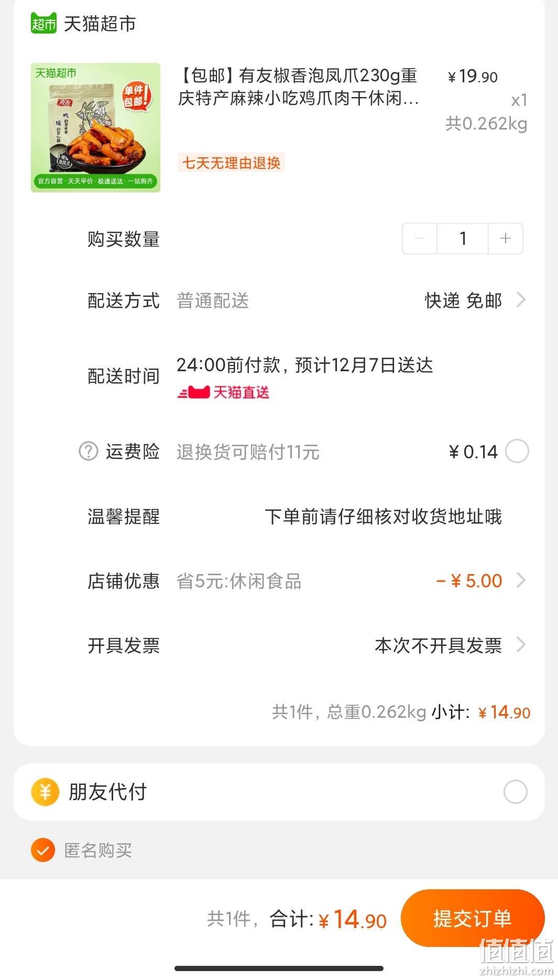Enable the 运费险 shipping insurance radio
Image resolution: width=558 pixels, height=980 pixels.
click(x=517, y=451)
